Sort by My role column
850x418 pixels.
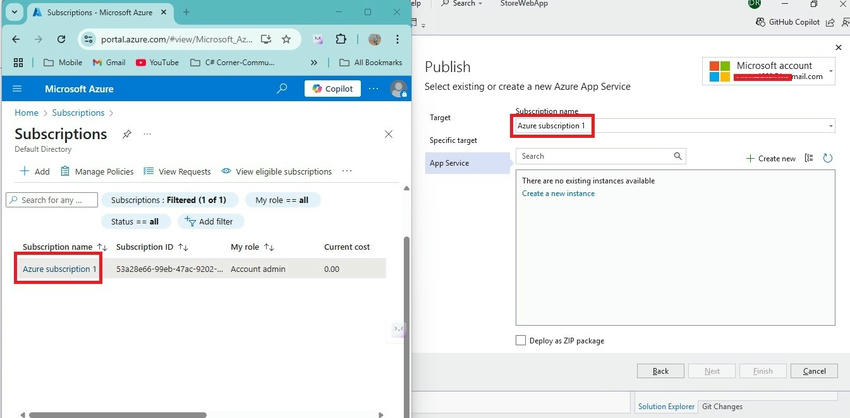point(252,247)
